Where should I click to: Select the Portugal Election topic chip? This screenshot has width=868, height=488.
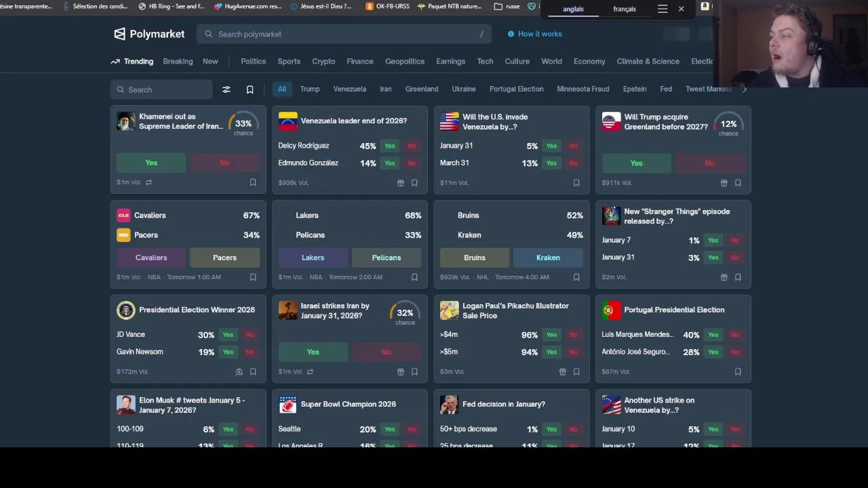point(516,89)
